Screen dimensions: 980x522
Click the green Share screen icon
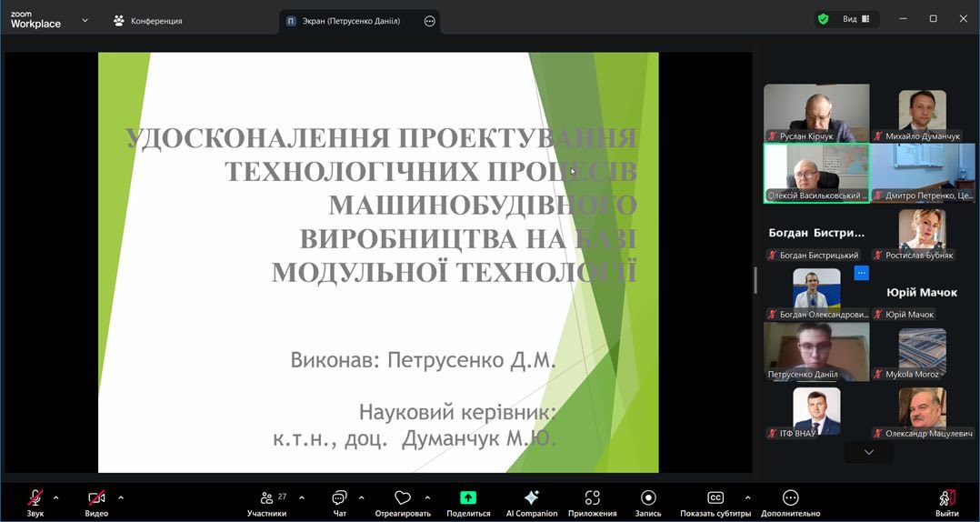[468, 498]
